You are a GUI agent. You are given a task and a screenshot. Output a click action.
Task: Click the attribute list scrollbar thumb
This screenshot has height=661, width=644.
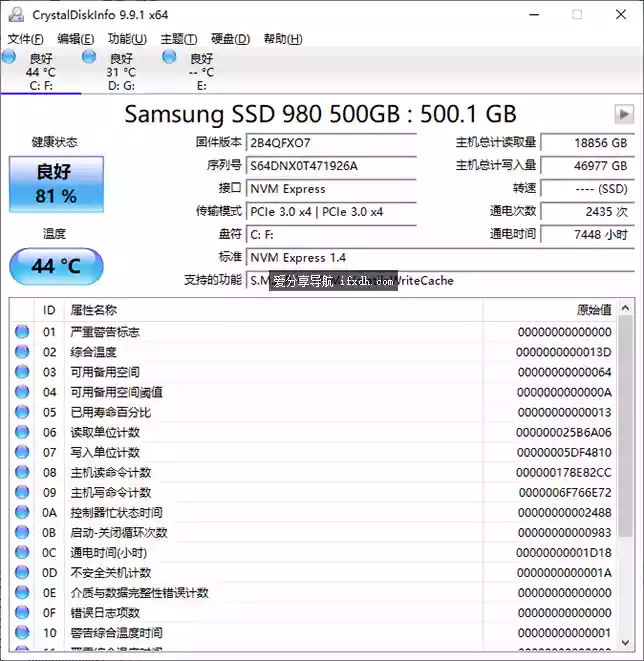tap(625, 426)
